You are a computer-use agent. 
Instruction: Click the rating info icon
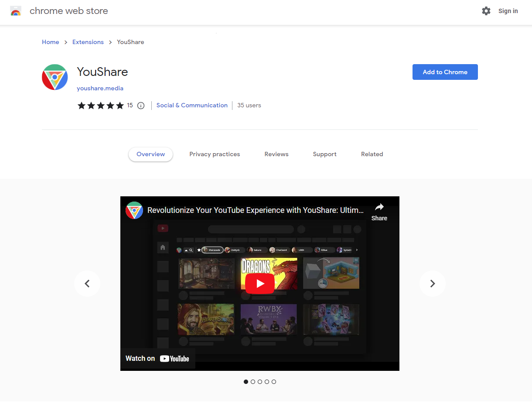pos(141,106)
